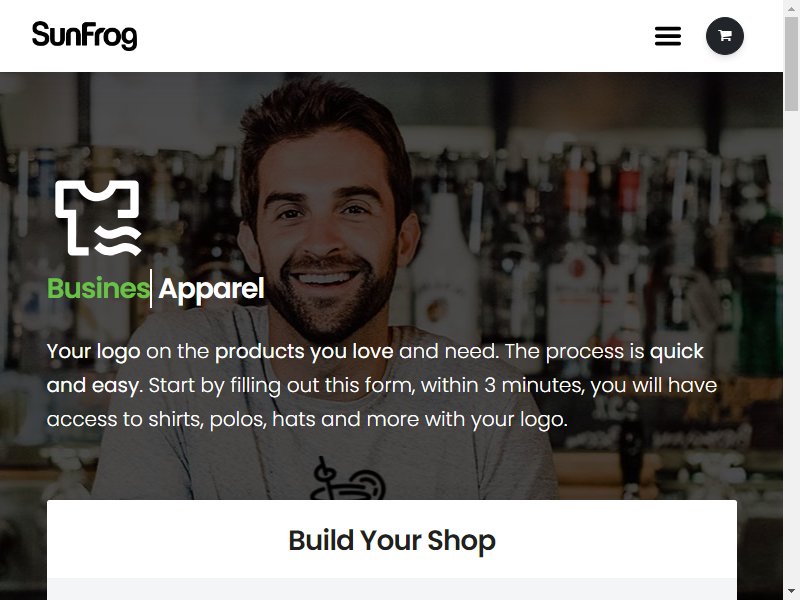Click the white "Apparel" heading word
The image size is (800, 600).
[211, 290]
